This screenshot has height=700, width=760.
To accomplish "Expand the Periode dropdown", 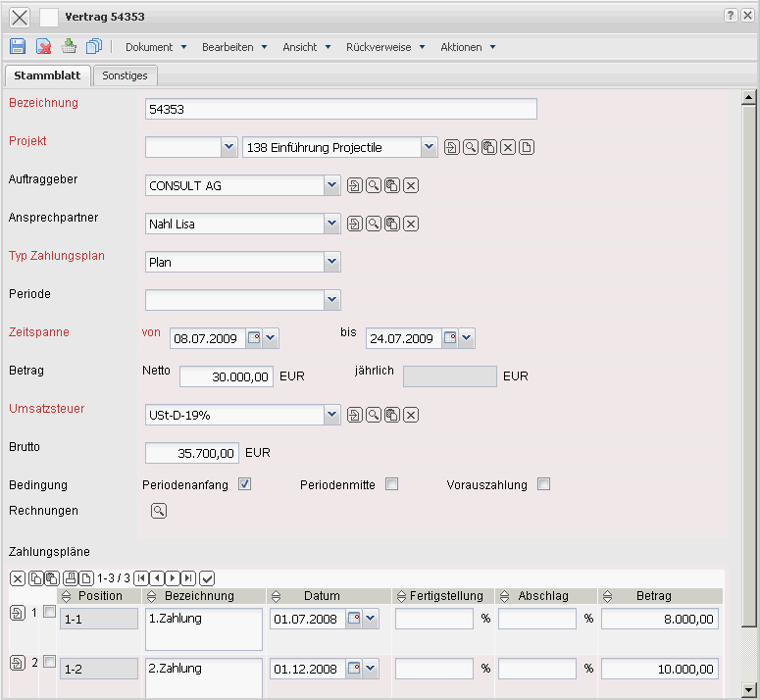I will coord(332,299).
